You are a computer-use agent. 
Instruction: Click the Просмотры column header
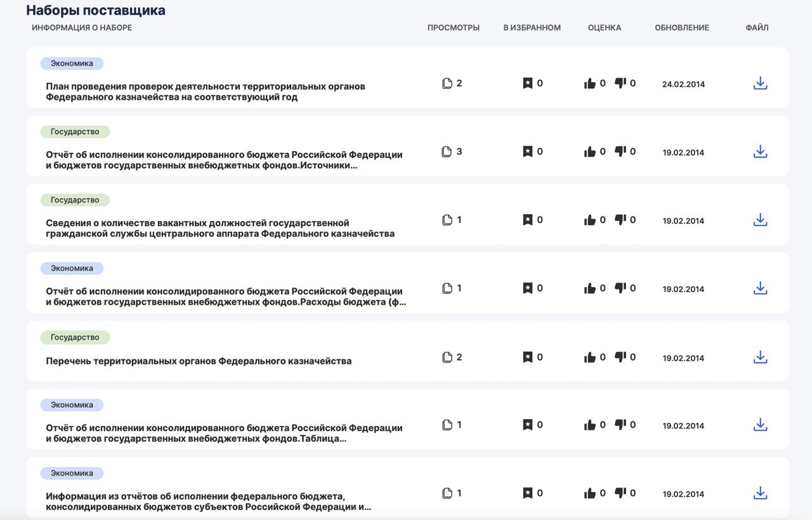click(454, 27)
